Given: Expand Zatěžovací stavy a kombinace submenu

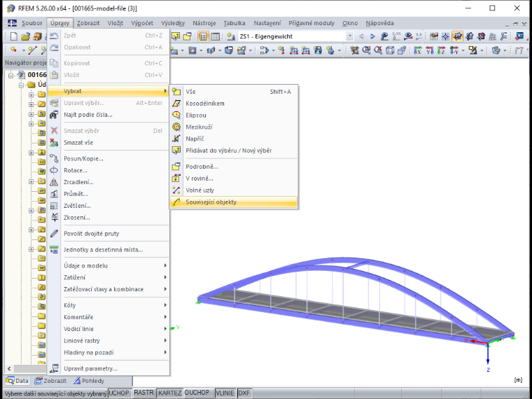Looking at the screenshot, I should coord(108,289).
